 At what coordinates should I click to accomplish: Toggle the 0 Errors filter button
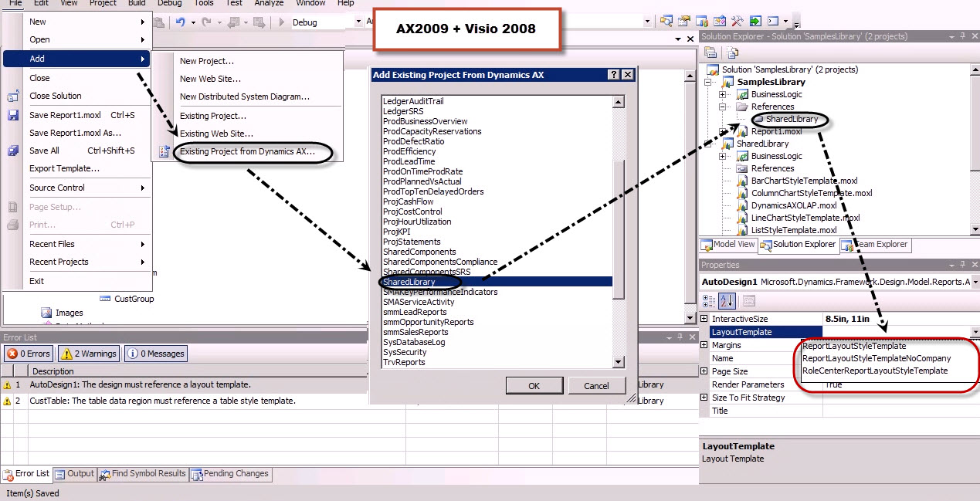[29, 354]
